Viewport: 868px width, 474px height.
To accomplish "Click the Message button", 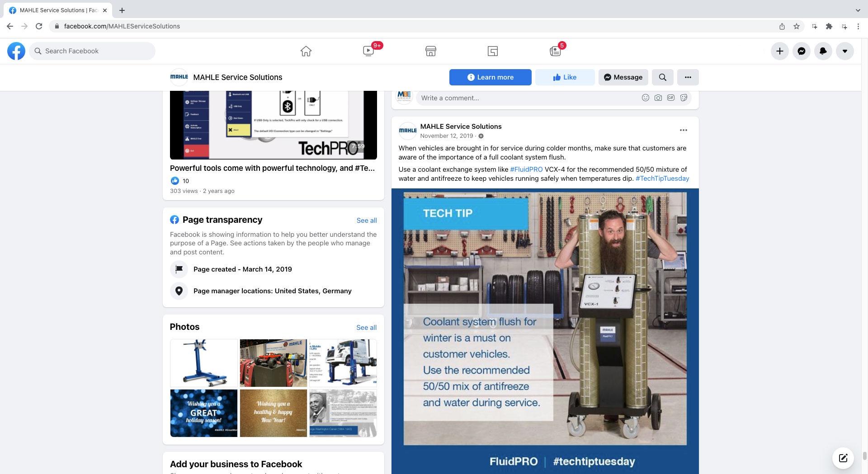I will pyautogui.click(x=623, y=77).
